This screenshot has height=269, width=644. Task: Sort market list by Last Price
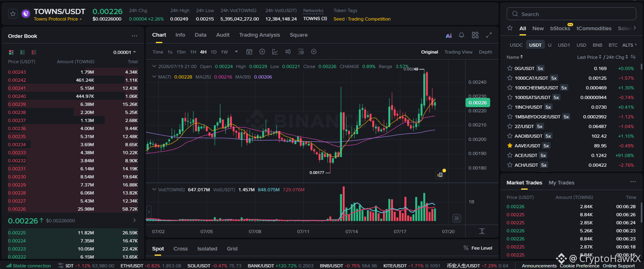[589, 57]
